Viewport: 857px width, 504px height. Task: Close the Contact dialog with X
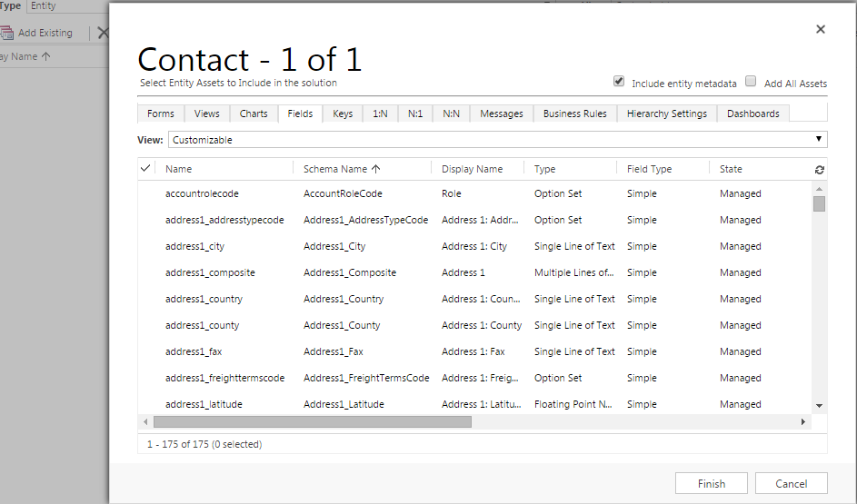click(820, 29)
